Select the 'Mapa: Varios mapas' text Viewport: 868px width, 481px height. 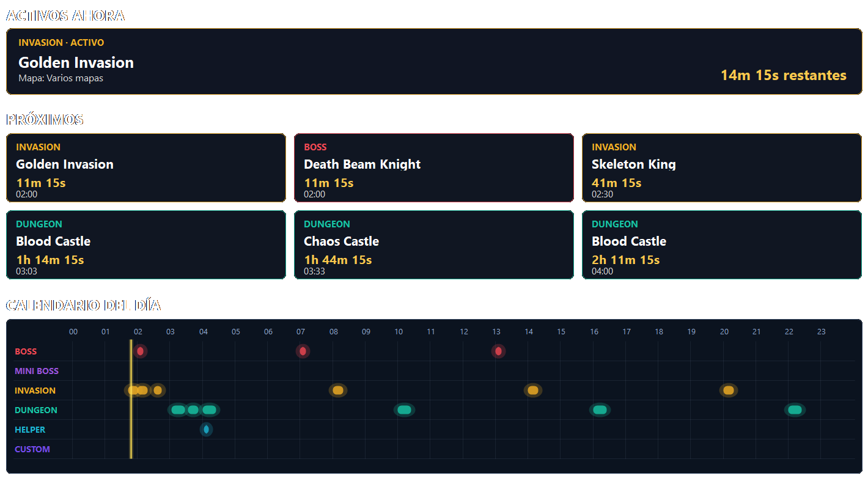(x=61, y=78)
